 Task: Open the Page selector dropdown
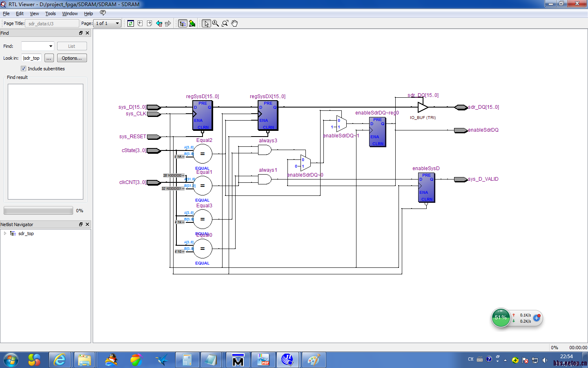(117, 23)
